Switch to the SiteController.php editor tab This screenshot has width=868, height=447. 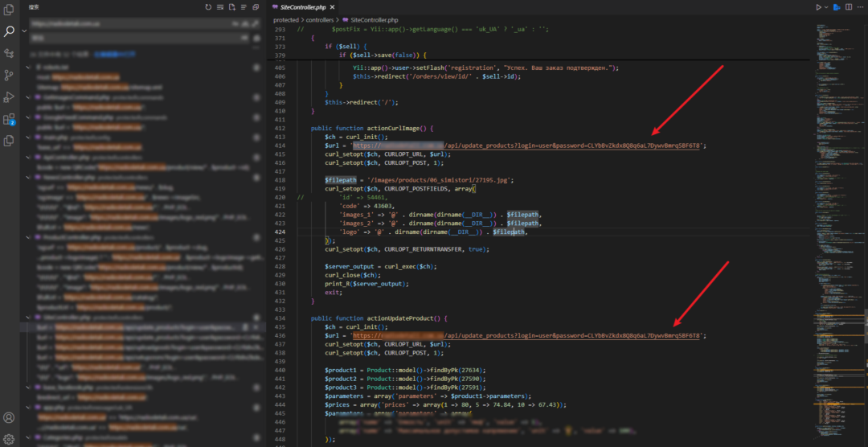tap(302, 7)
